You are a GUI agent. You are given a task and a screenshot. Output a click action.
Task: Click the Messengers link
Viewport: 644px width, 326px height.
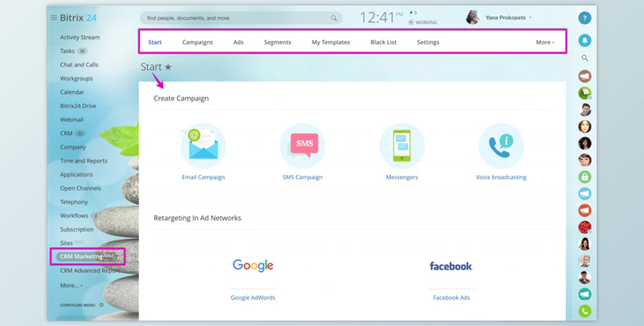pos(402,178)
